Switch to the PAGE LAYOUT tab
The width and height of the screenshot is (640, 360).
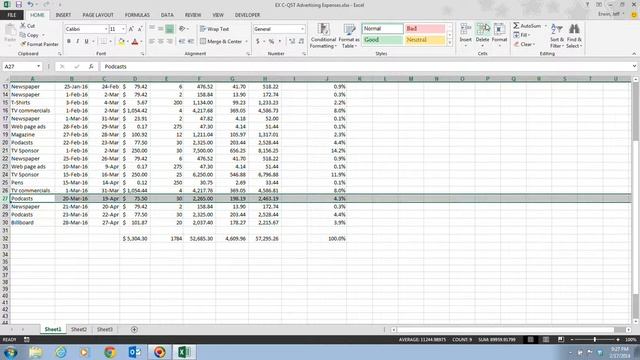coord(98,15)
